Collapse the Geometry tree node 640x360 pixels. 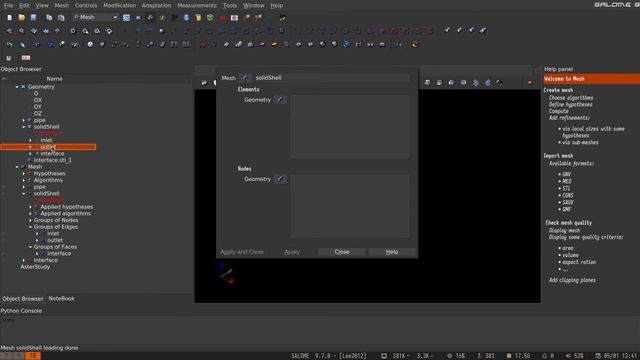pos(17,87)
